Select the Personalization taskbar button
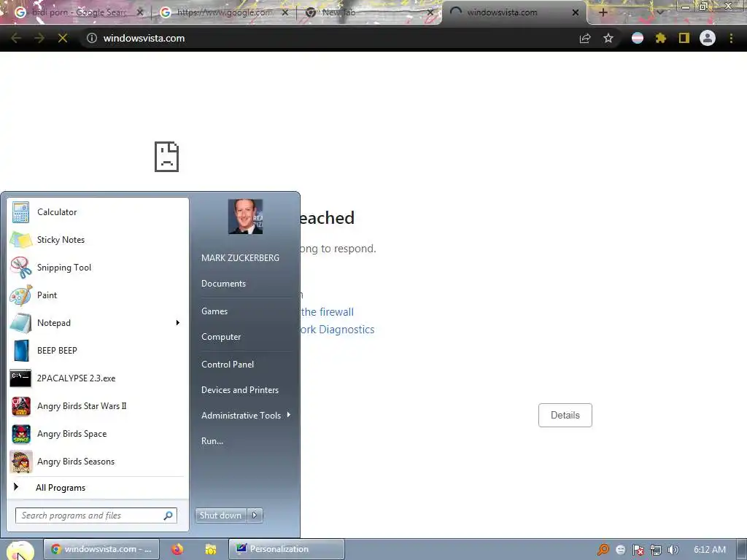This screenshot has height=560, width=747. tap(286, 549)
